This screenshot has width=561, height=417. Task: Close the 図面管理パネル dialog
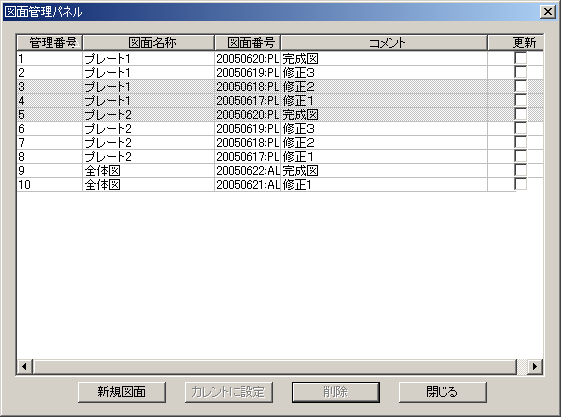tap(548, 12)
